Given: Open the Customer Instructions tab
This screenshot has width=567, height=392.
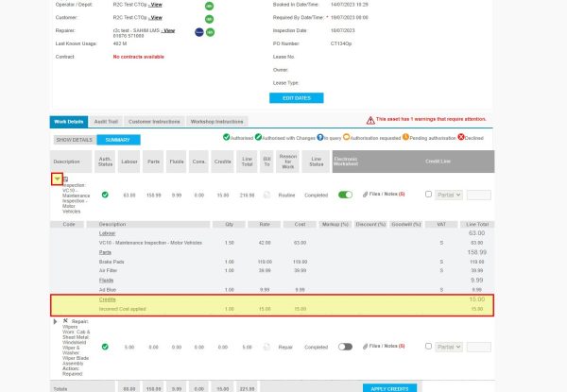Looking at the screenshot, I should pos(154,122).
